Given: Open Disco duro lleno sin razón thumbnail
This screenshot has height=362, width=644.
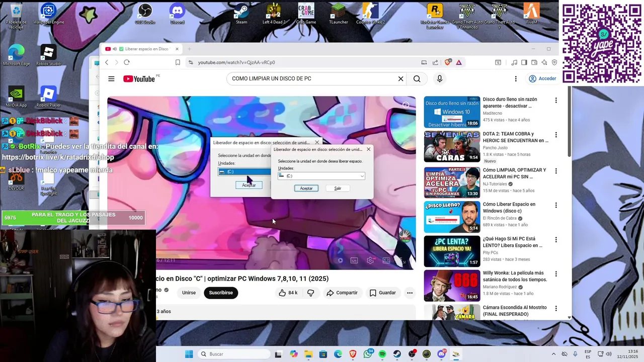Looking at the screenshot, I should point(452,112).
